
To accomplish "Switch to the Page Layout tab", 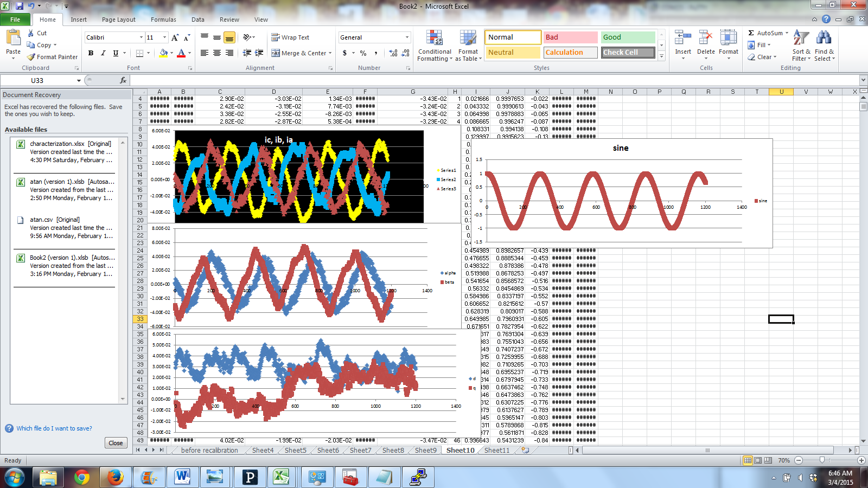I will tap(119, 20).
